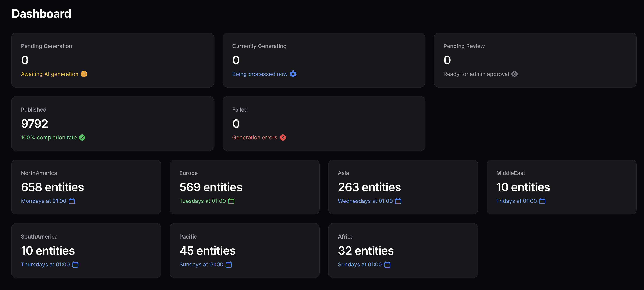The image size is (644, 290).
Task: Click the calendar icon next to Mondays at 01:00
Action: point(72,201)
